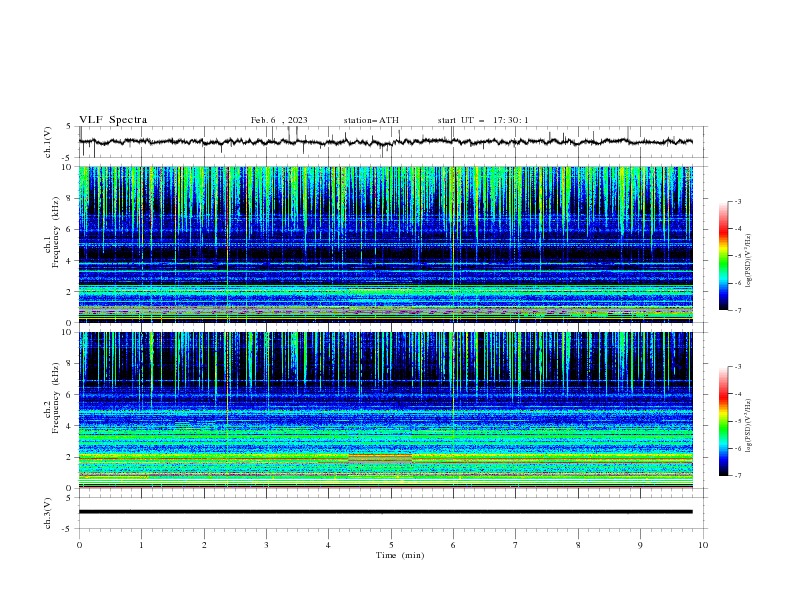792x612 pixels.
Task: Click the time axis tick label "0"
Action: click(79, 545)
